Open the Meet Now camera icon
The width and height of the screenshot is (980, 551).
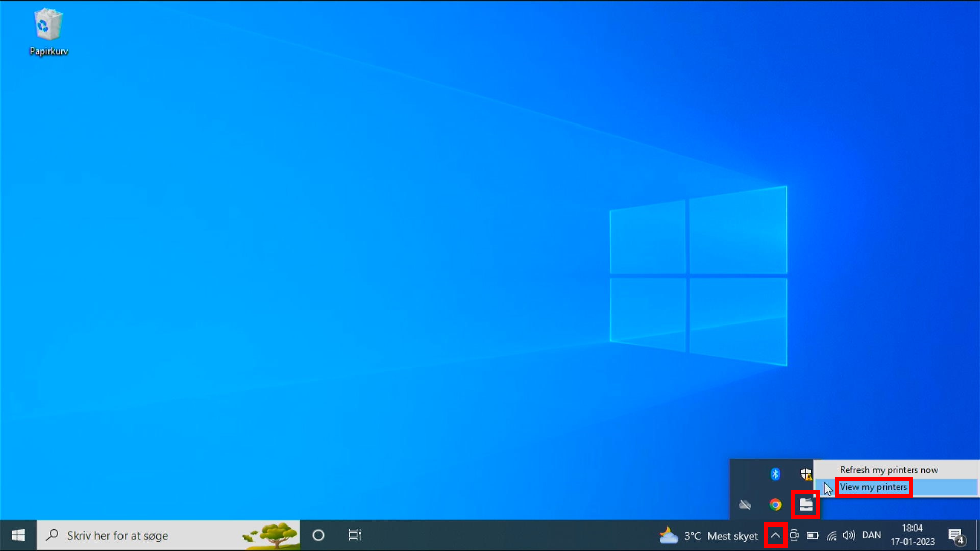click(x=794, y=535)
